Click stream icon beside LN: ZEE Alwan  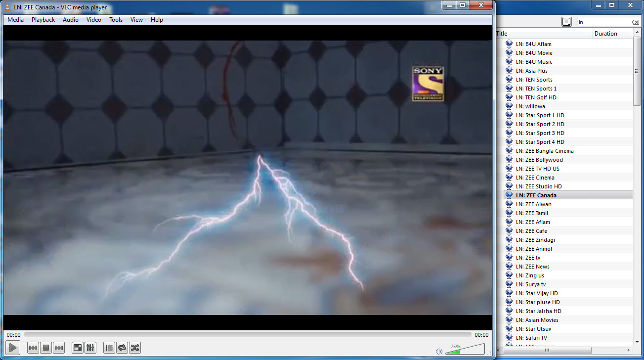(x=509, y=204)
